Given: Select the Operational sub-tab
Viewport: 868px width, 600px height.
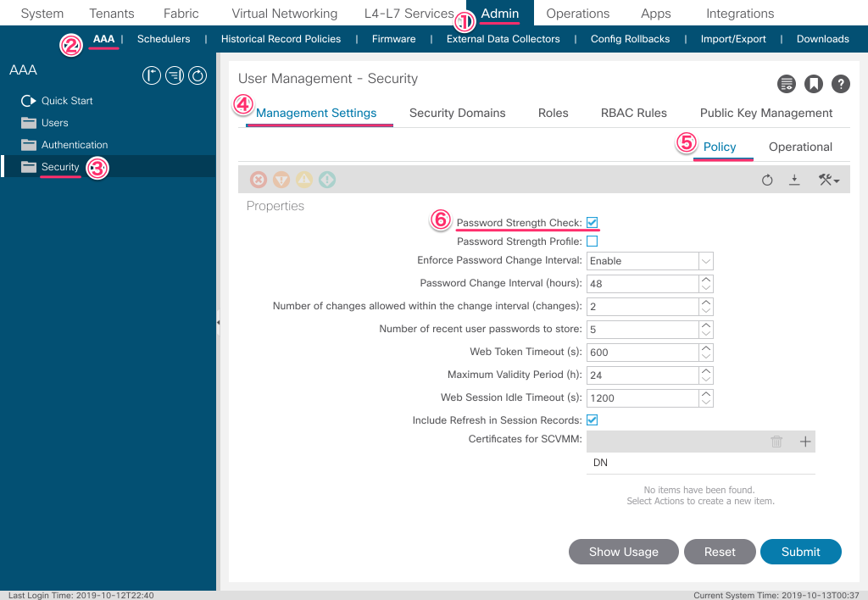Looking at the screenshot, I should click(800, 147).
